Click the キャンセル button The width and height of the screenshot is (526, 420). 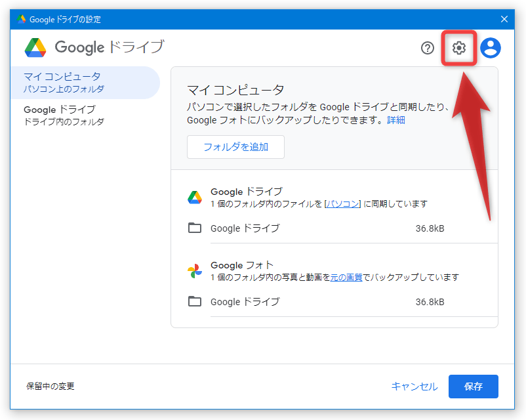pos(415,387)
